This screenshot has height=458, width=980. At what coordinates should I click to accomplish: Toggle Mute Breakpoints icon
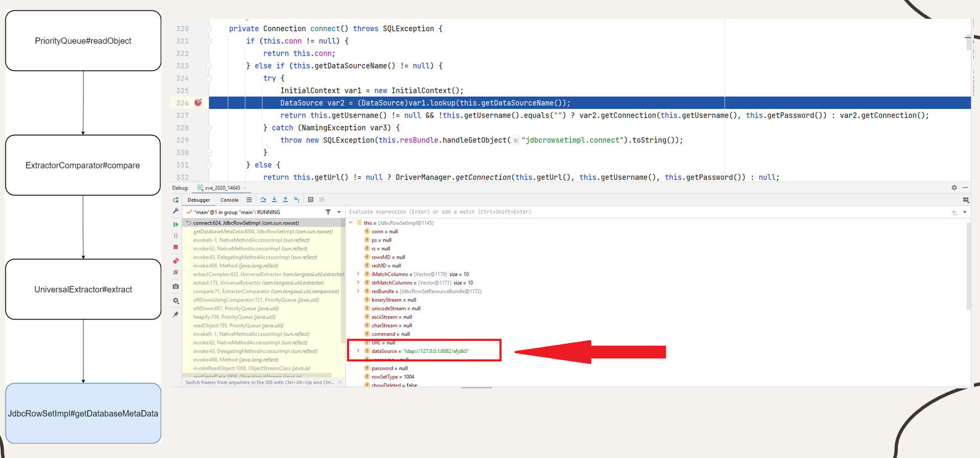[x=176, y=272]
